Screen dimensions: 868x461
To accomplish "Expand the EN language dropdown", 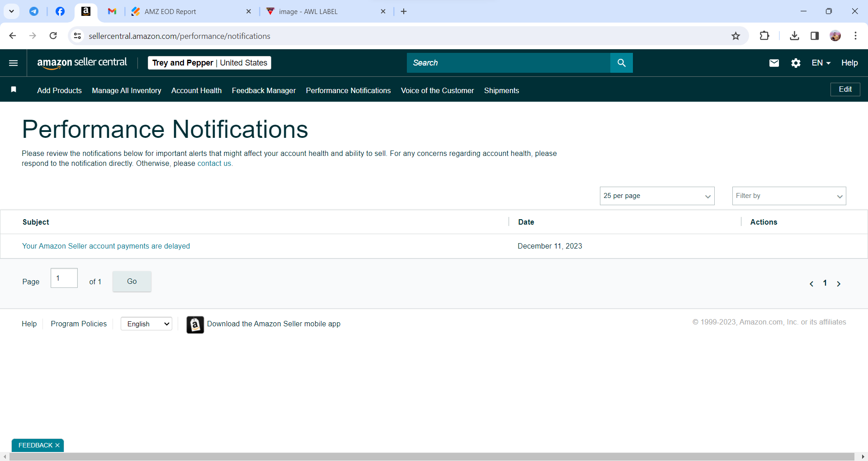I will pyautogui.click(x=821, y=63).
